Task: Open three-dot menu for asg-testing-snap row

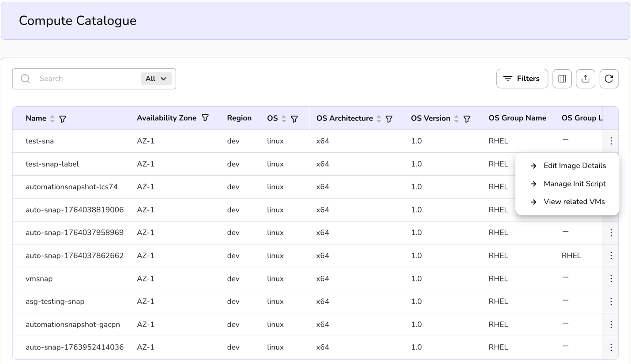Action: [x=611, y=301]
